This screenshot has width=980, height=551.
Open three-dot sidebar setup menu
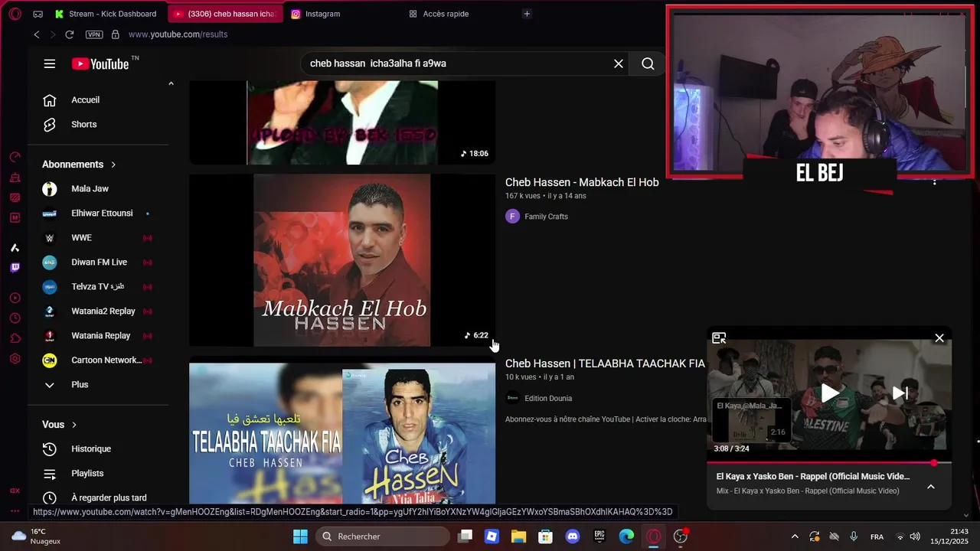tap(15, 510)
